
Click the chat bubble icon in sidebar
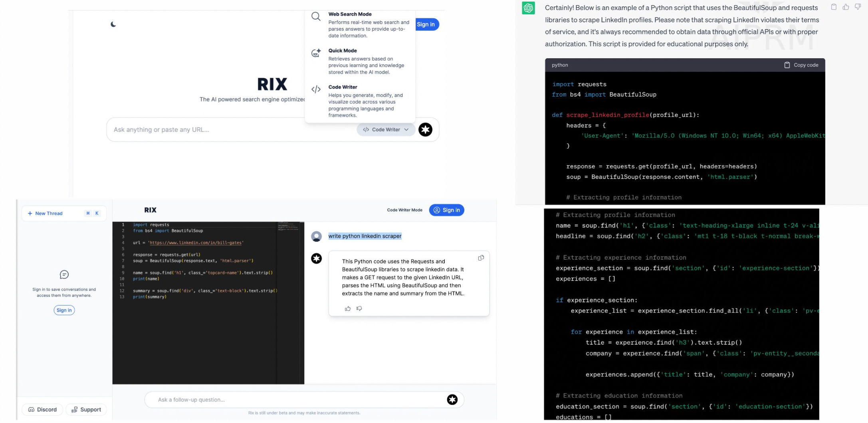[64, 275]
